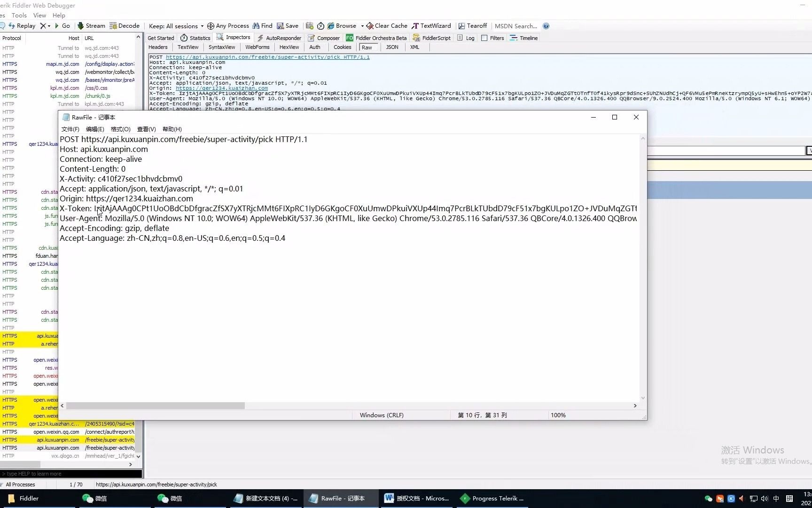The height and width of the screenshot is (508, 812).
Task: Open Keep: All sessions dropdown
Action: [176, 26]
